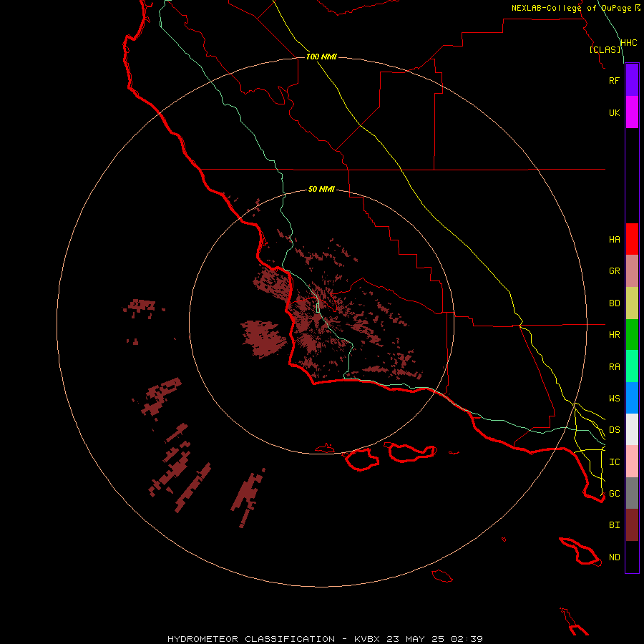Screen dimensions: 644x644
Task: Click the UK legend label
Action: coord(614,112)
